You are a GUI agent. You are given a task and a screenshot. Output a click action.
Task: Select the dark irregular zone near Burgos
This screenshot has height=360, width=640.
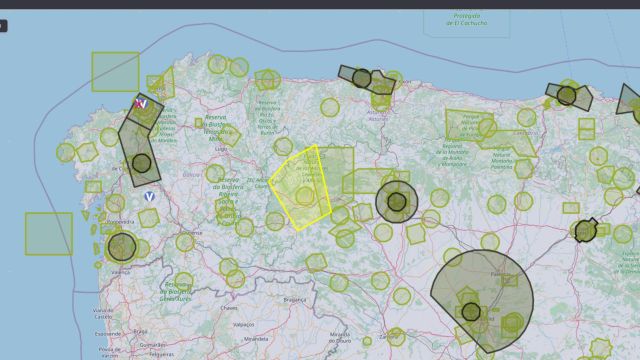pos(586,231)
